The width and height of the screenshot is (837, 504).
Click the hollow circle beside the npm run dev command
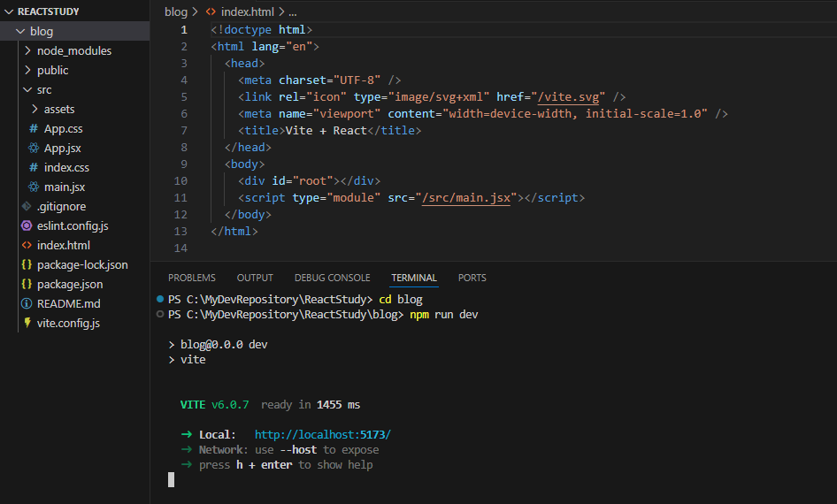[159, 314]
